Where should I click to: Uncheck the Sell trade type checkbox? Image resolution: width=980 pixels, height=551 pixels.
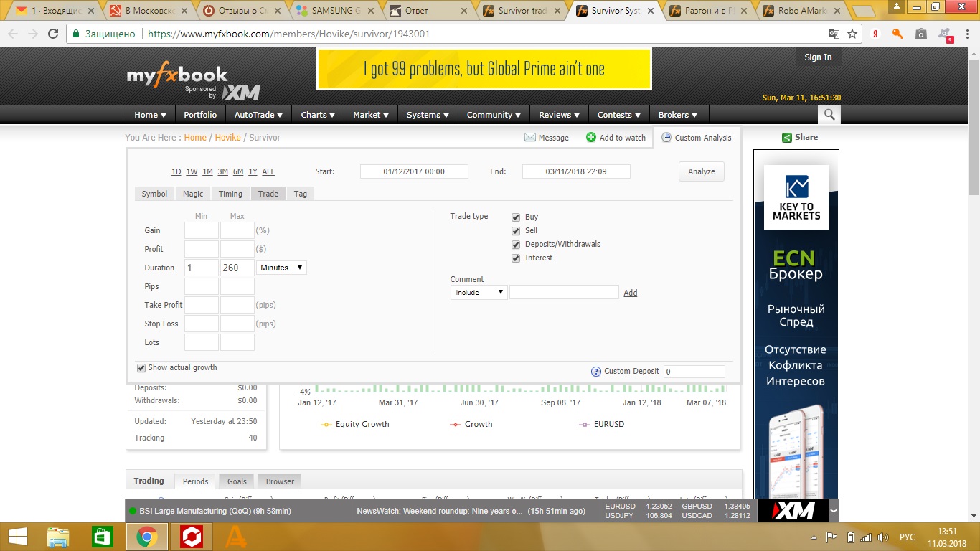pyautogui.click(x=515, y=230)
